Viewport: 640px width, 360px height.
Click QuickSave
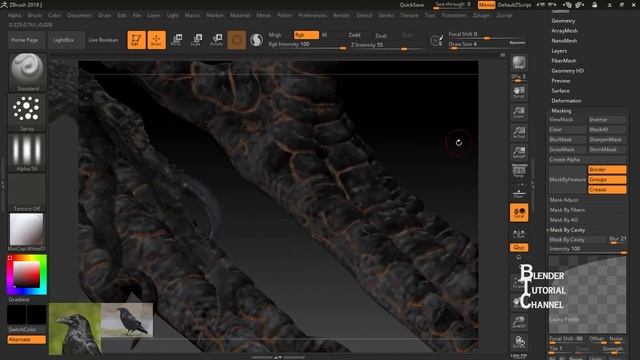[411, 5]
